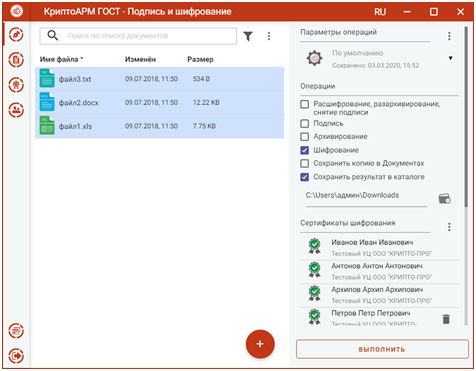Sort by Имя файла column header
The height and width of the screenshot is (371, 476).
(x=61, y=59)
